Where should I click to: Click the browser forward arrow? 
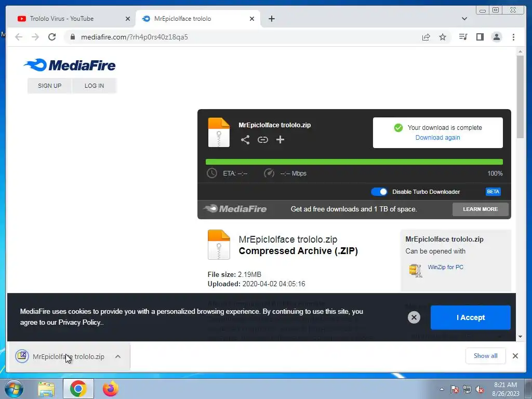[x=35, y=37]
